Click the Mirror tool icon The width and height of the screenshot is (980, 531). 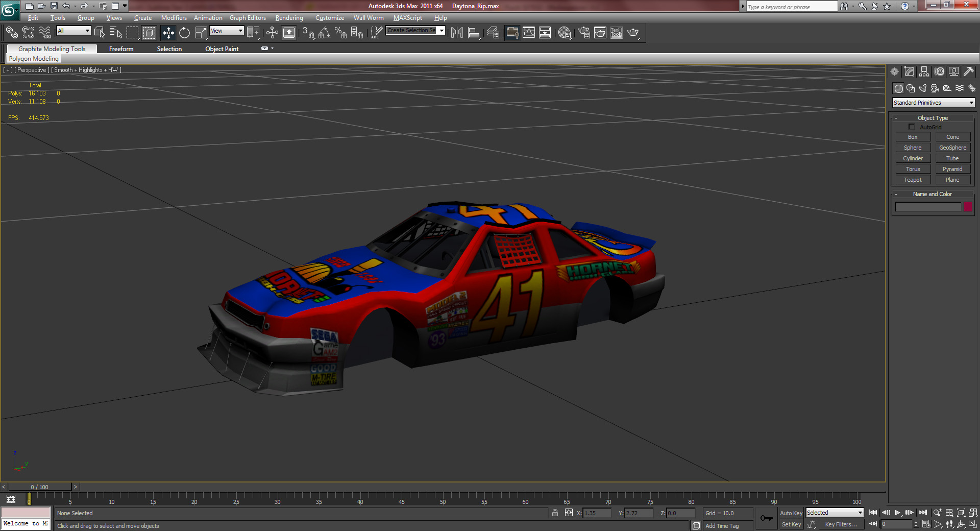coord(457,33)
